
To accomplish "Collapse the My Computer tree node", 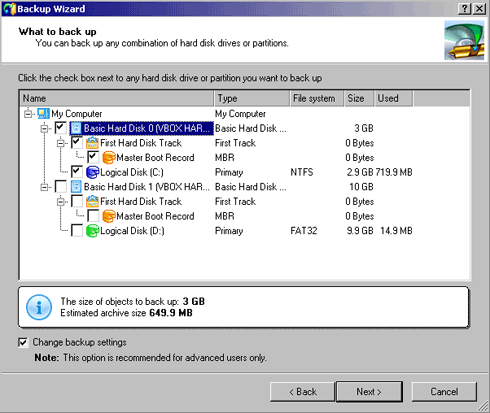I will pyautogui.click(x=28, y=114).
